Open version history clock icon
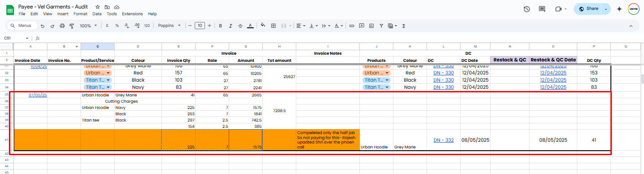Viewport: 644px width, 174px height. [x=527, y=9]
